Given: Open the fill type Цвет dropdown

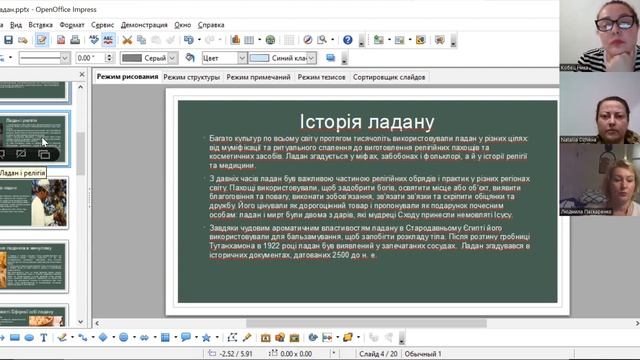Looking at the screenshot, I should [x=242, y=58].
